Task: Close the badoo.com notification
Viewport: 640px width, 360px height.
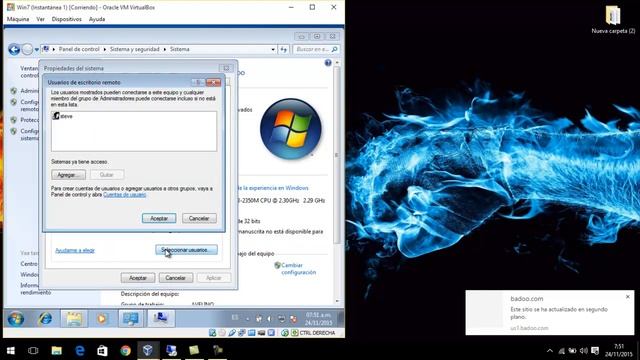Action: pyautogui.click(x=628, y=297)
